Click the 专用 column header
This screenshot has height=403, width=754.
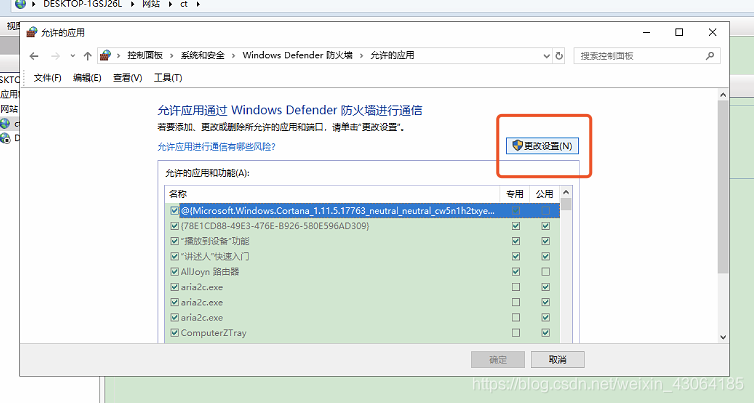[x=515, y=194]
